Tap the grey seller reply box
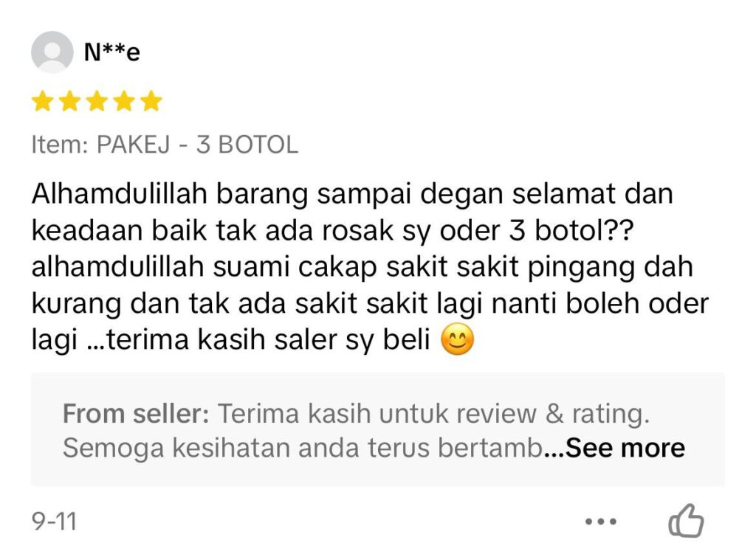 coord(378,429)
